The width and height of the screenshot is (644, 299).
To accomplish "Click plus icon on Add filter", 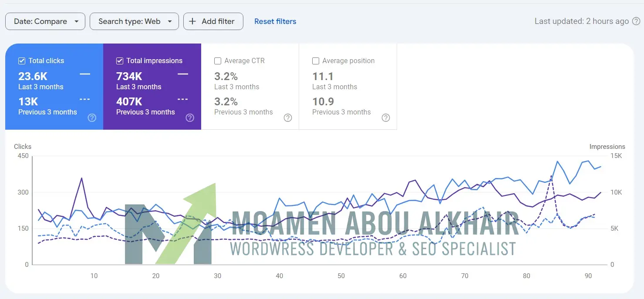I will 192,21.
